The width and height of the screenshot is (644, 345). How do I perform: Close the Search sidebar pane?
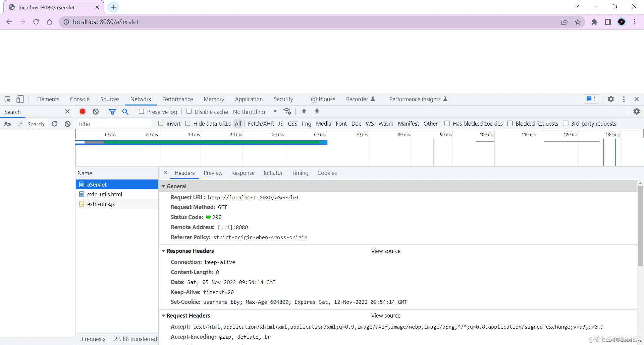[x=67, y=112]
